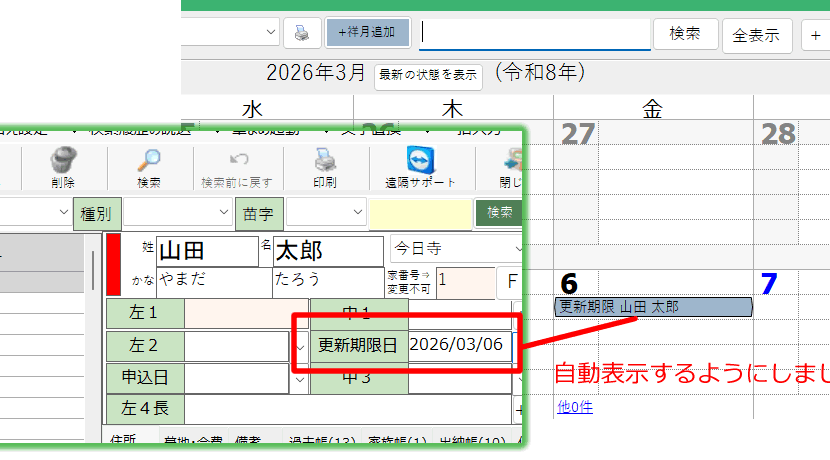Click the 更新期限日 date field
Viewport: 830px width, 460px height.
click(460, 345)
